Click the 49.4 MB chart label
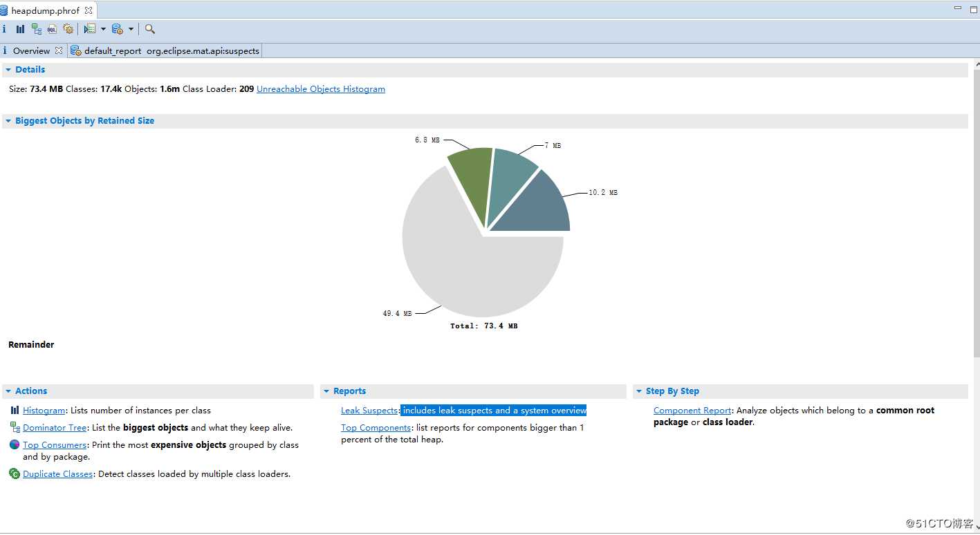The image size is (980, 535). (x=397, y=313)
